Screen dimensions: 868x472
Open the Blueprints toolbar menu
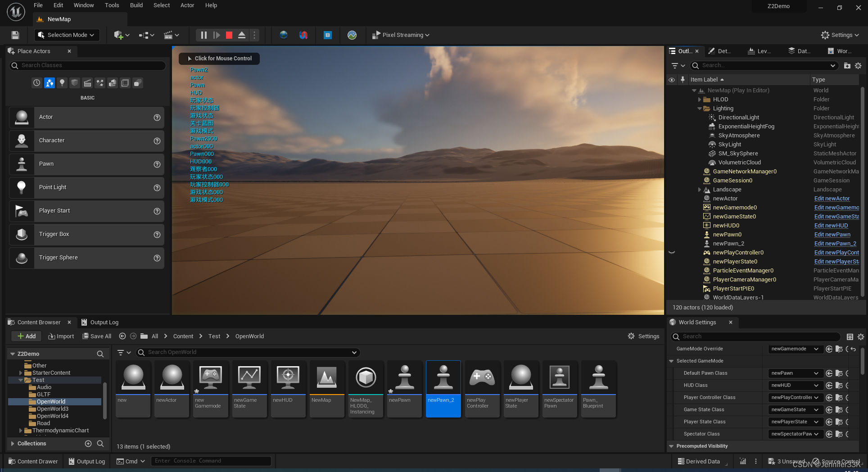click(147, 35)
